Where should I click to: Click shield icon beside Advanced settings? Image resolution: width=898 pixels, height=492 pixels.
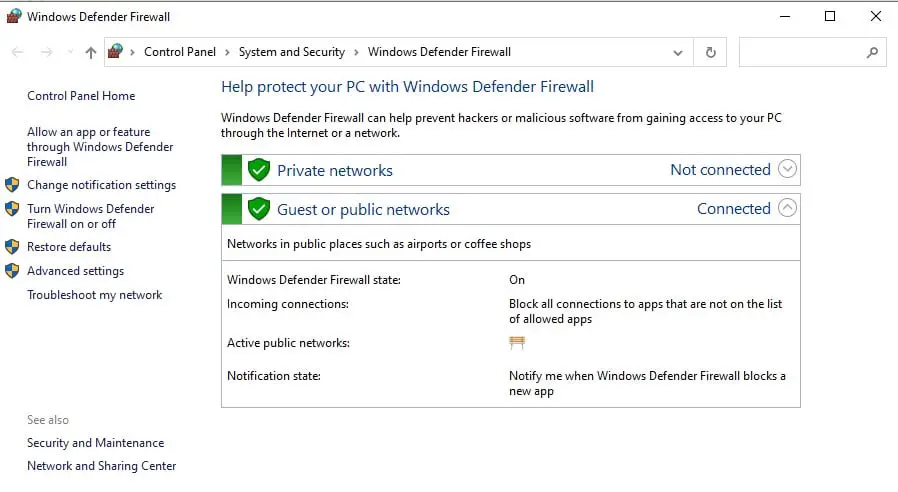point(12,270)
